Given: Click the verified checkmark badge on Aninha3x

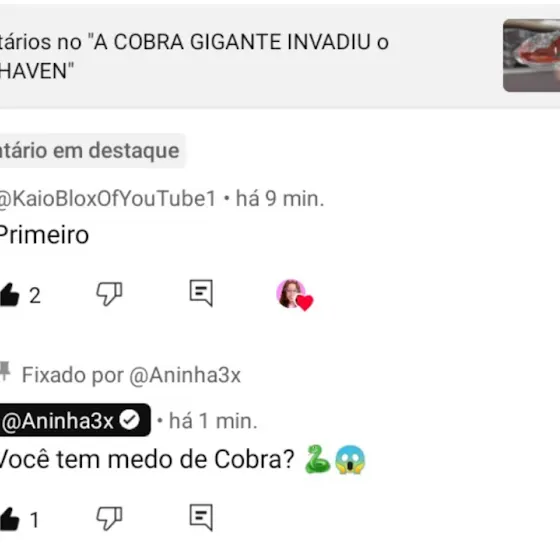Looking at the screenshot, I should tap(129, 420).
